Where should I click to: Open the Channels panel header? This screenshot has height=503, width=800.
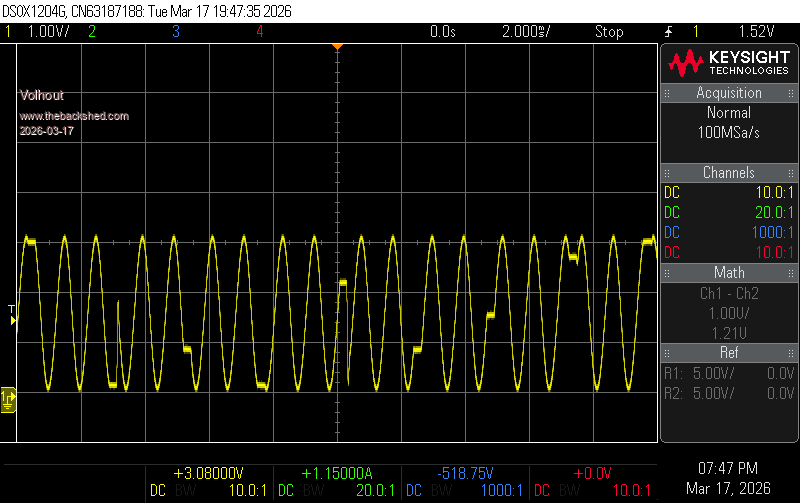click(729, 173)
